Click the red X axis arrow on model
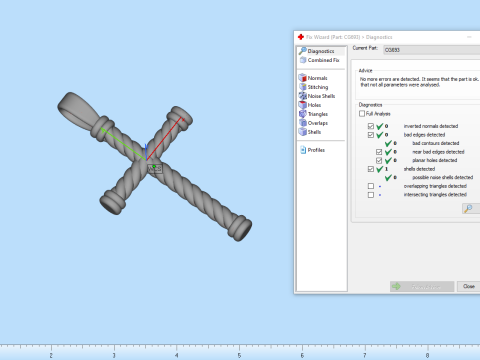The width and height of the screenshot is (480, 360). tap(165, 138)
